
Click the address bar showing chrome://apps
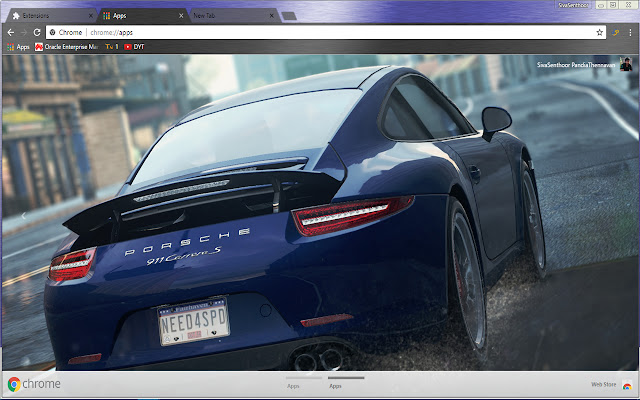pyautogui.click(x=325, y=32)
